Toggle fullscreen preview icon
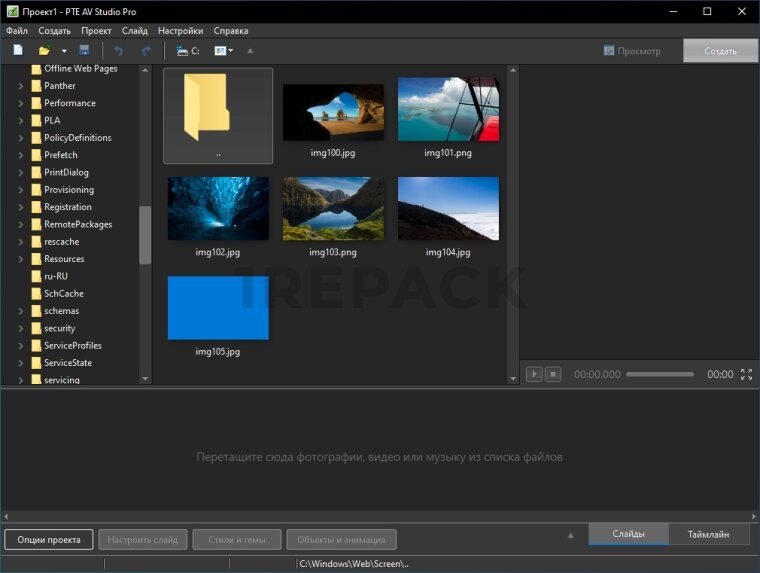This screenshot has width=760, height=573. tap(746, 374)
